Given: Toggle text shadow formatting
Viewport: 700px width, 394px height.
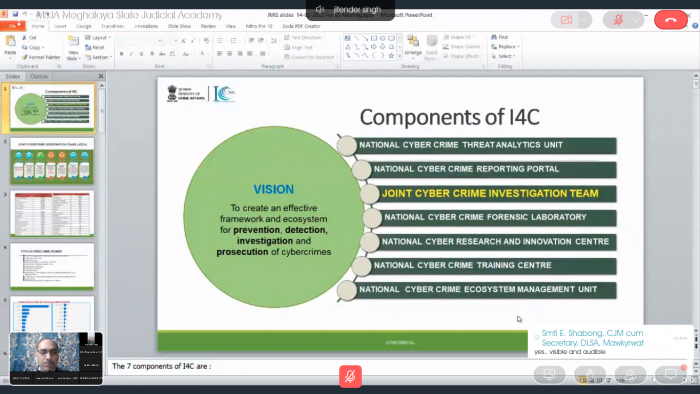Looking at the screenshot, I should coord(152,54).
